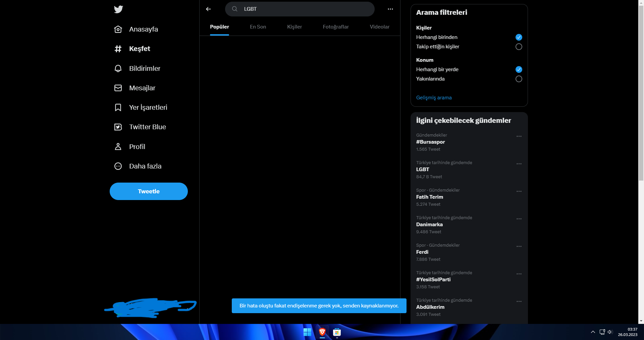Switch to the Fotoğraflar tab

click(x=336, y=27)
